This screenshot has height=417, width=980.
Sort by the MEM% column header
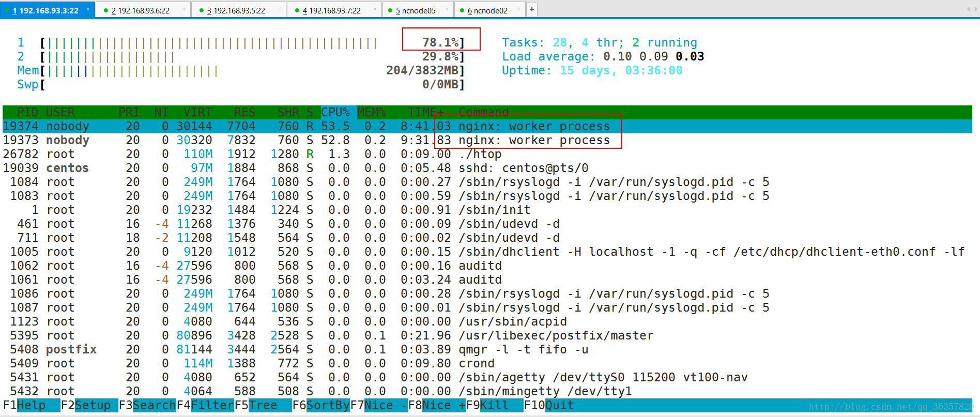[x=372, y=112]
